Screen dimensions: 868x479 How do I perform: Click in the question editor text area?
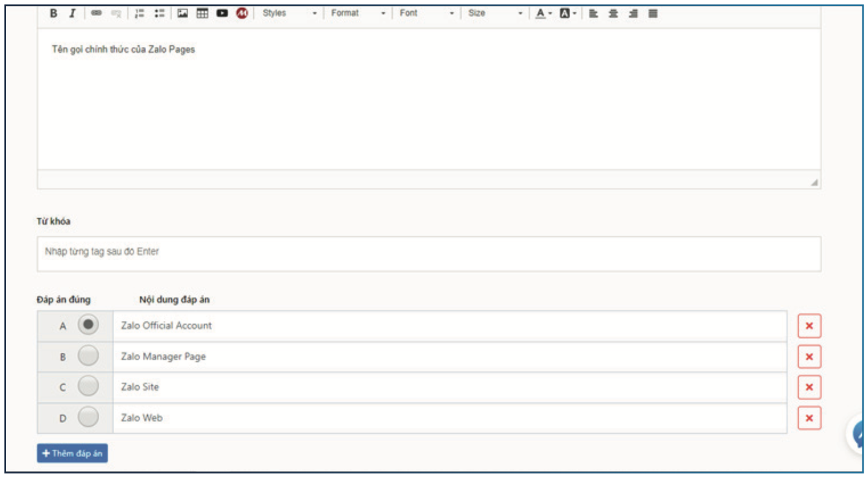pos(429,99)
